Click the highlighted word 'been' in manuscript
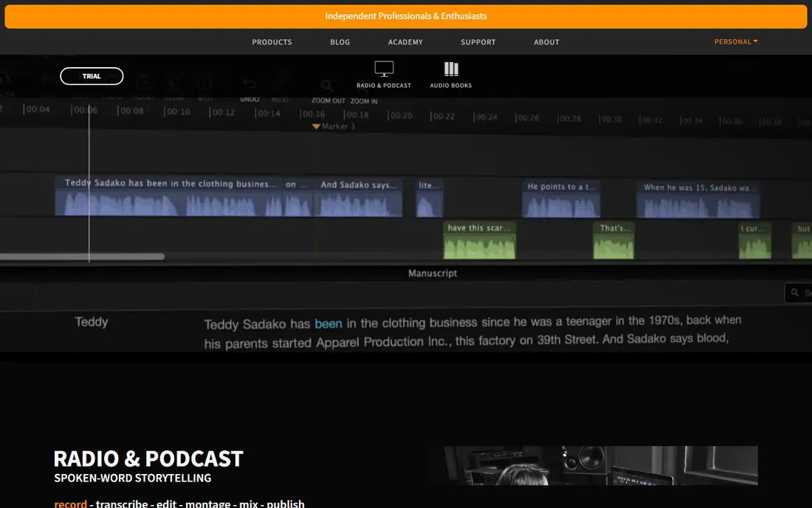 tap(328, 323)
